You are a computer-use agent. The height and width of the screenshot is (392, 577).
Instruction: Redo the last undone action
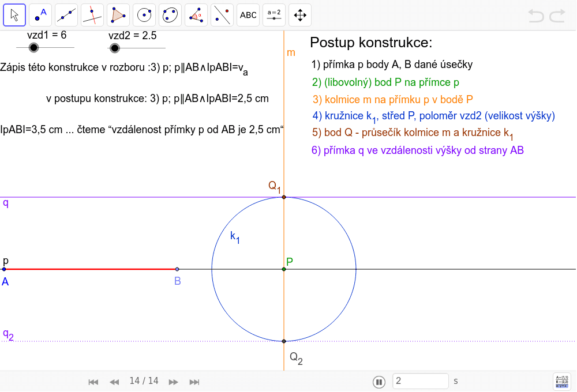(x=557, y=16)
